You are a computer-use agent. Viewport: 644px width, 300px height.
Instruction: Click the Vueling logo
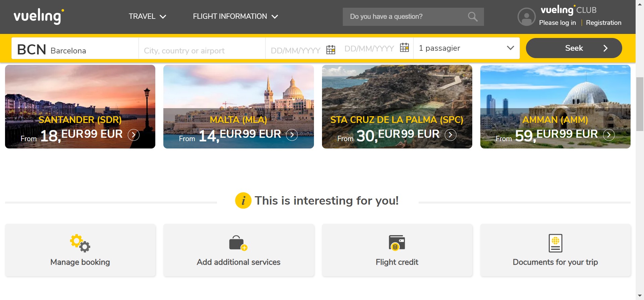[x=39, y=16]
